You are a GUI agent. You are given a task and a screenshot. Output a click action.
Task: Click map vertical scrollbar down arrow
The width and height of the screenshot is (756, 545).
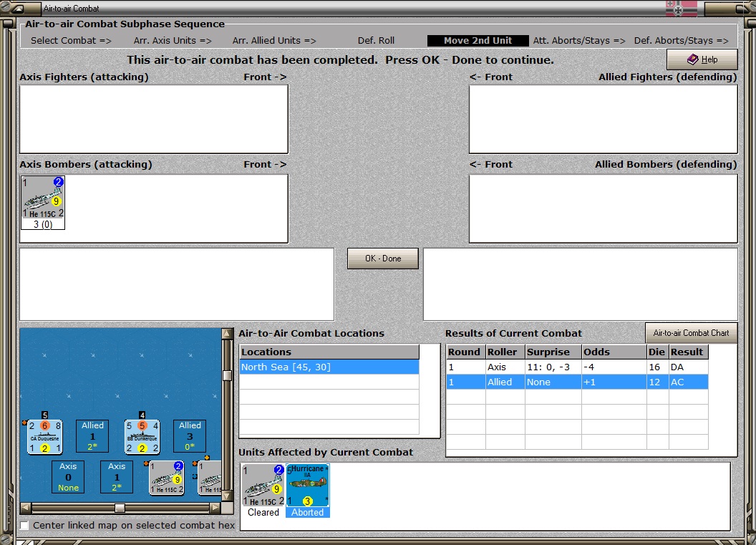(x=227, y=496)
